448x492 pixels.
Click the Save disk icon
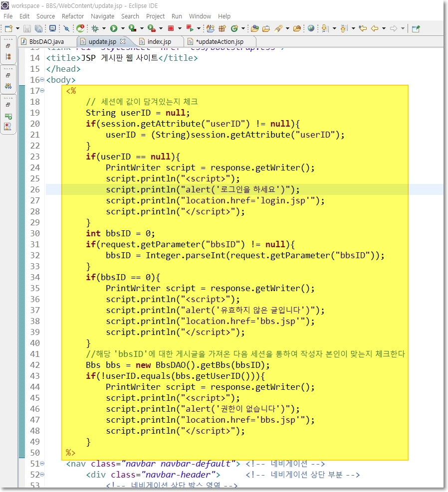(x=27, y=28)
